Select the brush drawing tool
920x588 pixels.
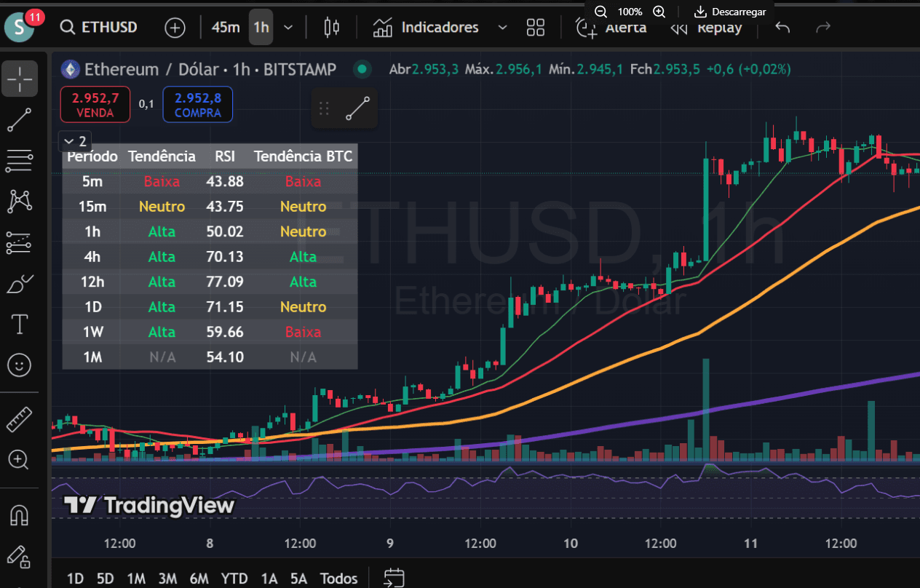pyautogui.click(x=20, y=284)
